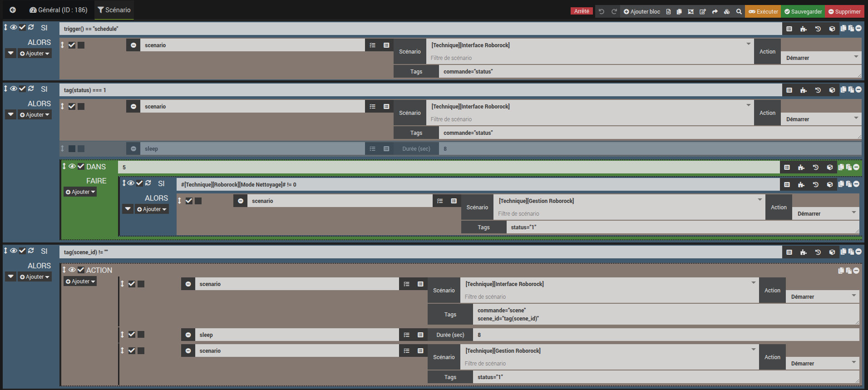Screen dimensions: 868x390
Task: Open Ajouter menu under tag(scene_id) ALORS
Action: [35, 277]
